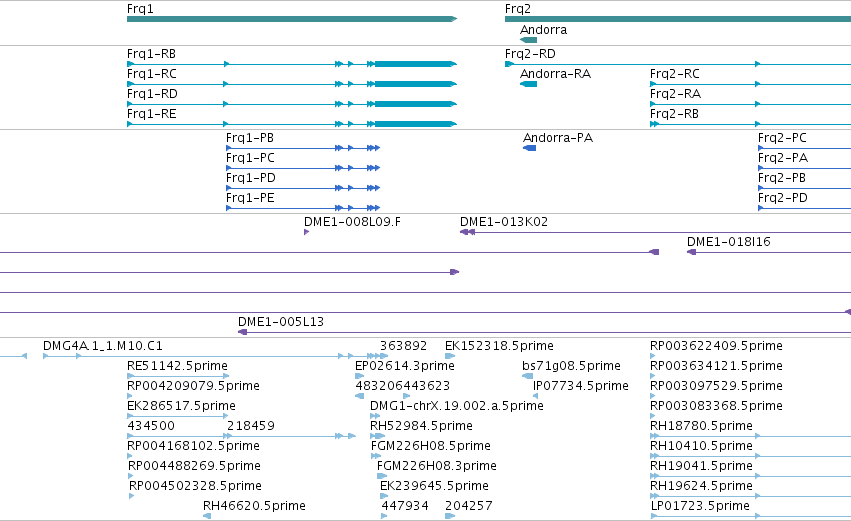The width and height of the screenshot is (851, 521).
Task: Click the RP003097529.5prime EST label
Action: [716, 386]
